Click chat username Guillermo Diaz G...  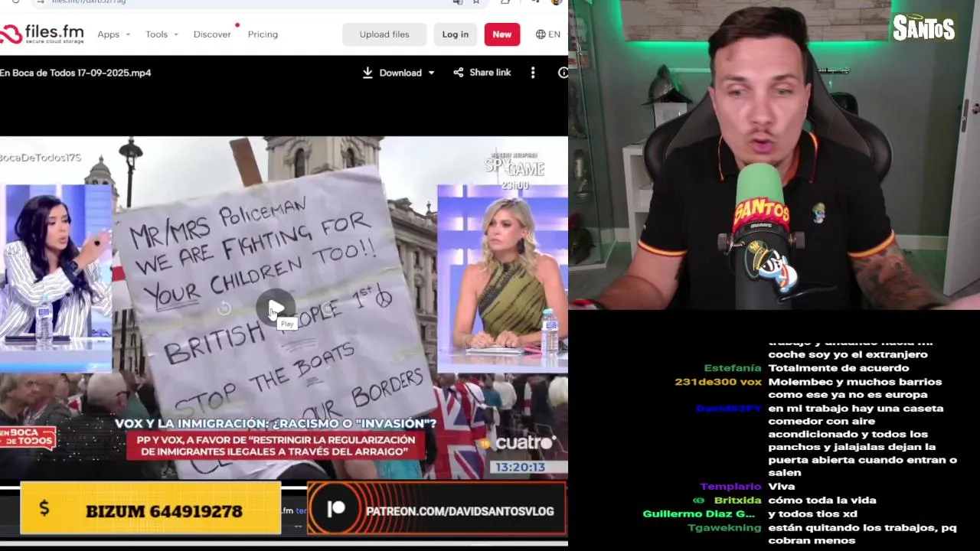tap(699, 514)
